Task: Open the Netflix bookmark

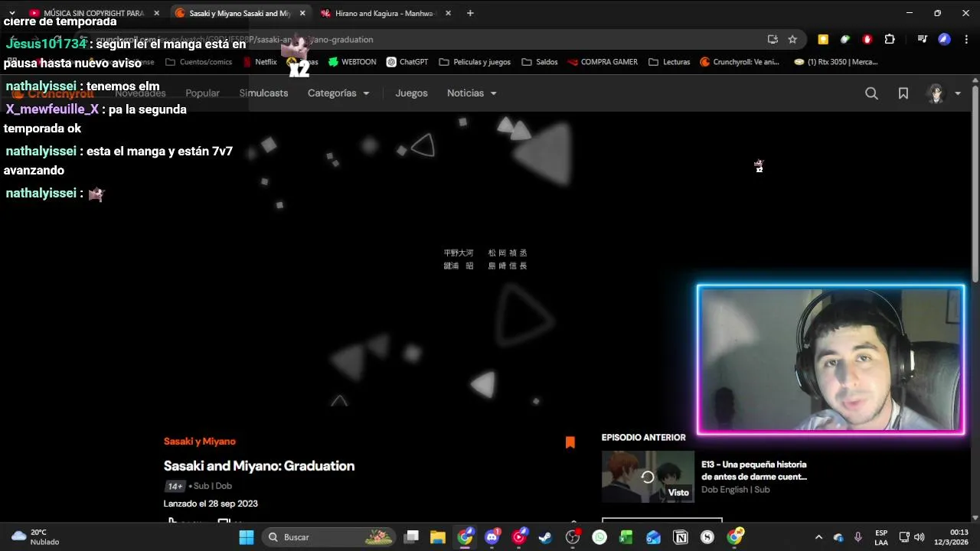Action: point(260,62)
